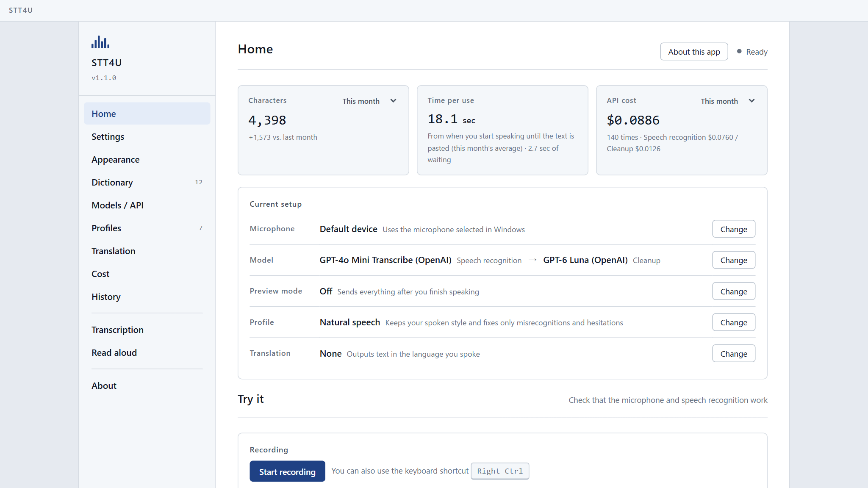Click the About this app button
This screenshot has width=868, height=488.
pyautogui.click(x=694, y=52)
